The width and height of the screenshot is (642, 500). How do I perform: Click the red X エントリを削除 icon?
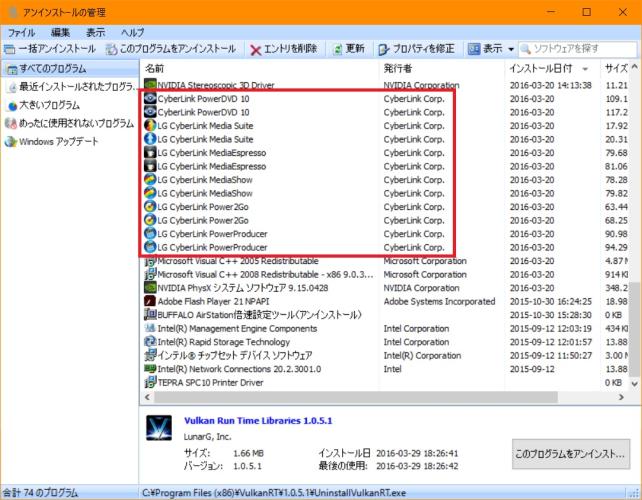pyautogui.click(x=255, y=50)
